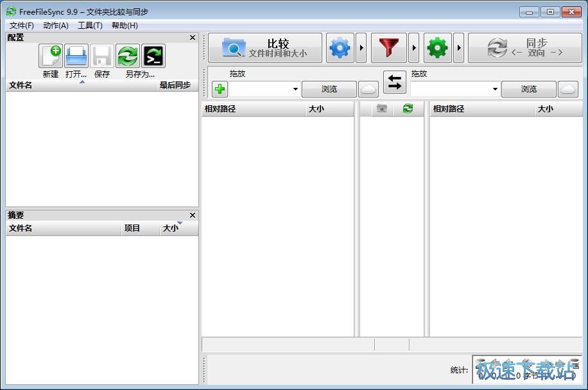Click the category column camera icon
Image resolution: width=588 pixels, height=390 pixels.
point(382,108)
